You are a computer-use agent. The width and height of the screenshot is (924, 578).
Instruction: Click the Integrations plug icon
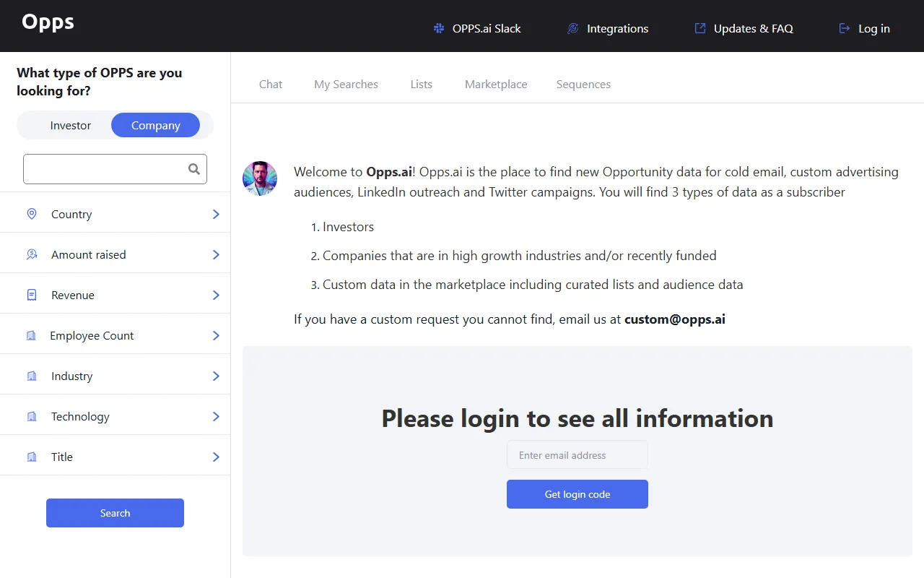click(x=572, y=29)
